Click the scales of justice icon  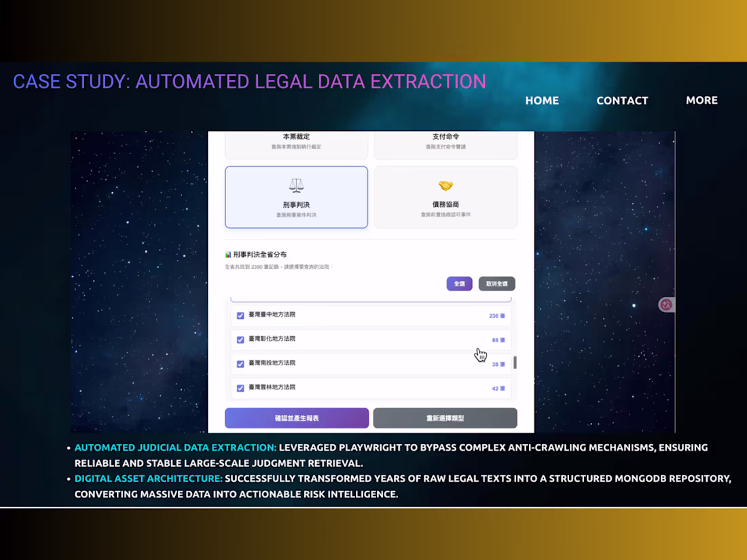tap(296, 186)
